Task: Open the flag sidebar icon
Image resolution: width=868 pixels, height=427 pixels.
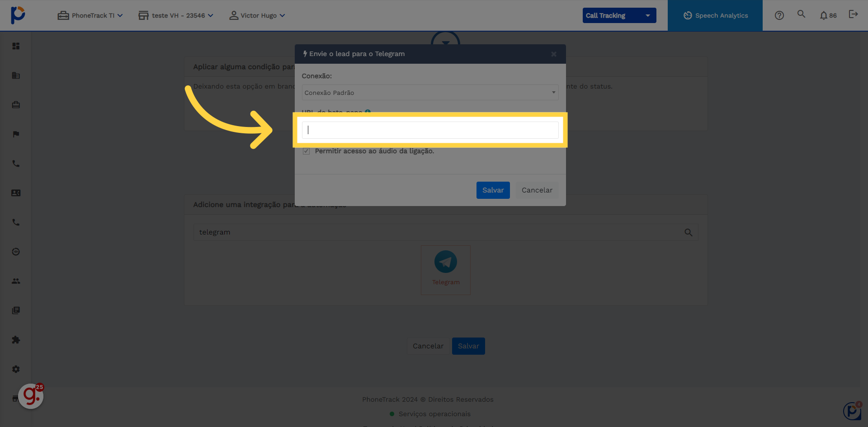Action: [16, 134]
